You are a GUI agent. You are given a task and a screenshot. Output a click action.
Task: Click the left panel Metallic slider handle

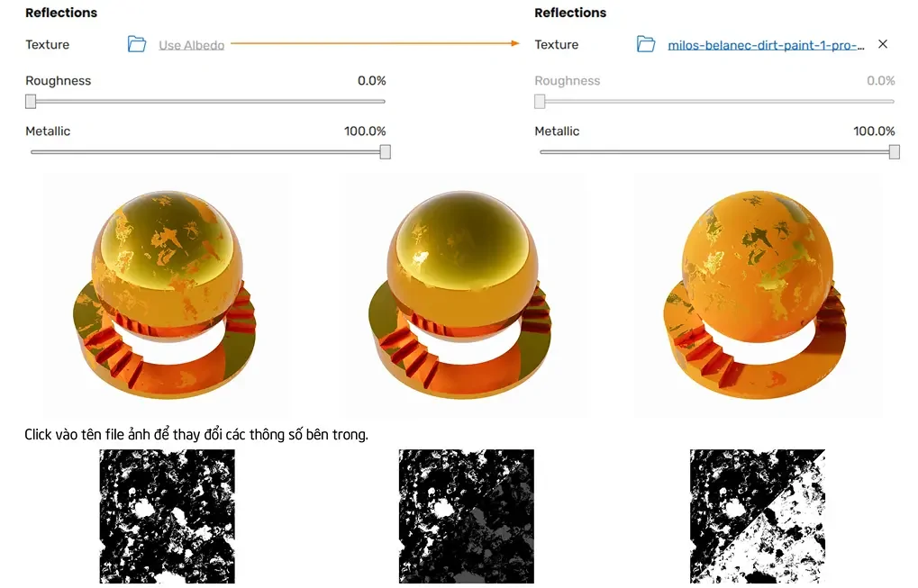(385, 152)
